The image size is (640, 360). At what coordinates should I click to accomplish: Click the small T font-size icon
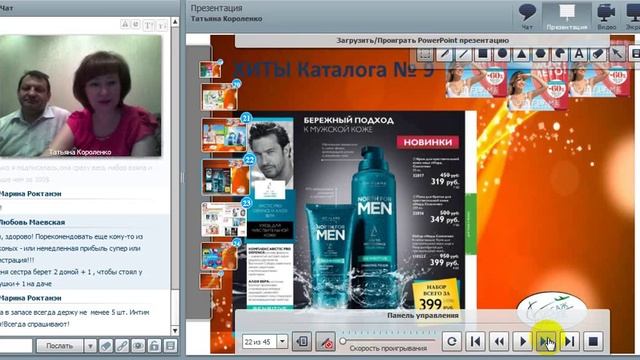(162, 25)
